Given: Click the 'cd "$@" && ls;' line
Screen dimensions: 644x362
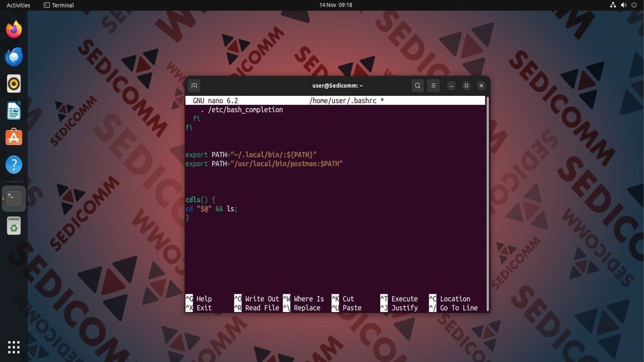Looking at the screenshot, I should click(x=211, y=209).
